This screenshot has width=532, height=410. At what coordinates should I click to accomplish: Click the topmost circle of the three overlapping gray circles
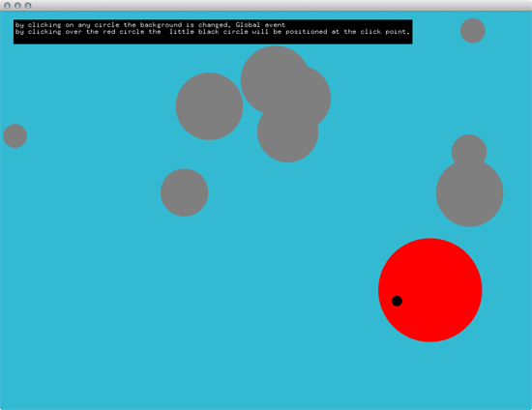(275, 80)
